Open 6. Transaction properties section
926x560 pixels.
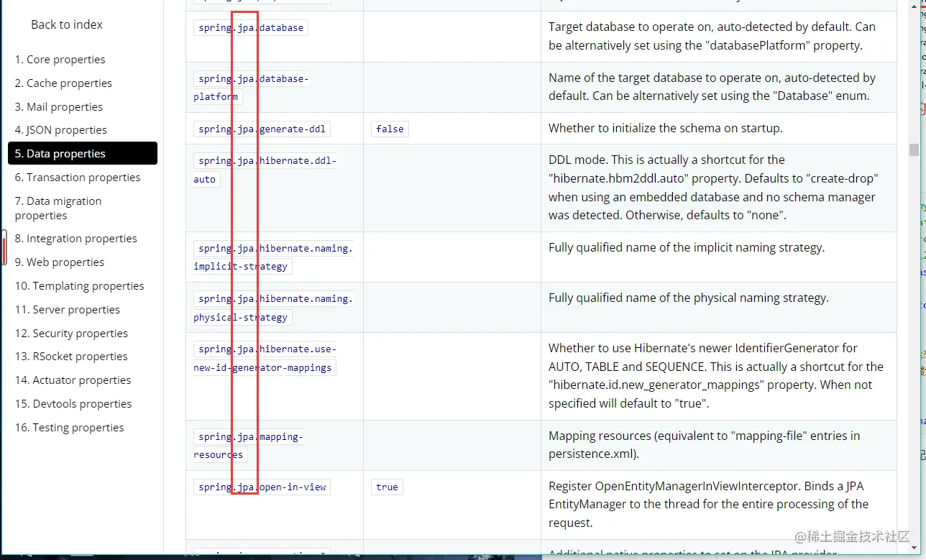pyautogui.click(x=78, y=178)
